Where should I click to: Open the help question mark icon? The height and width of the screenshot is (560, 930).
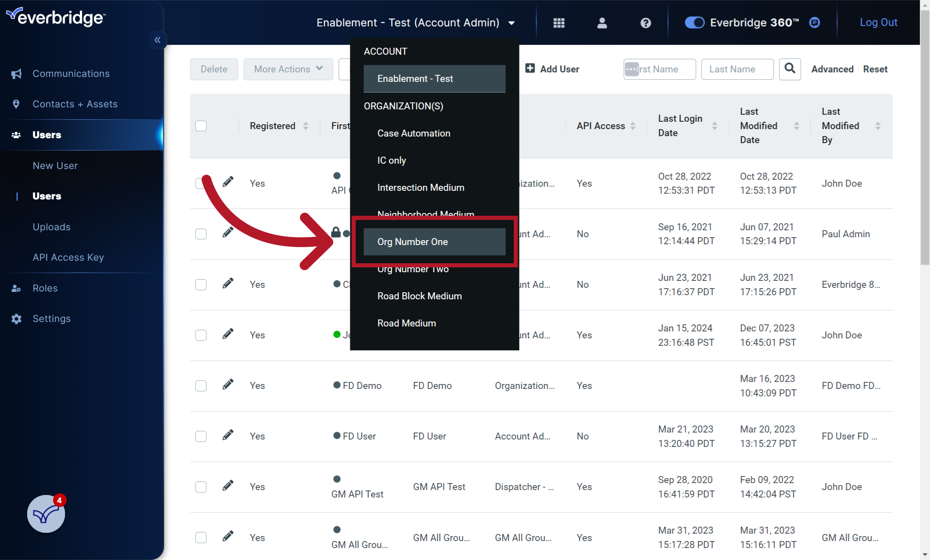click(646, 23)
